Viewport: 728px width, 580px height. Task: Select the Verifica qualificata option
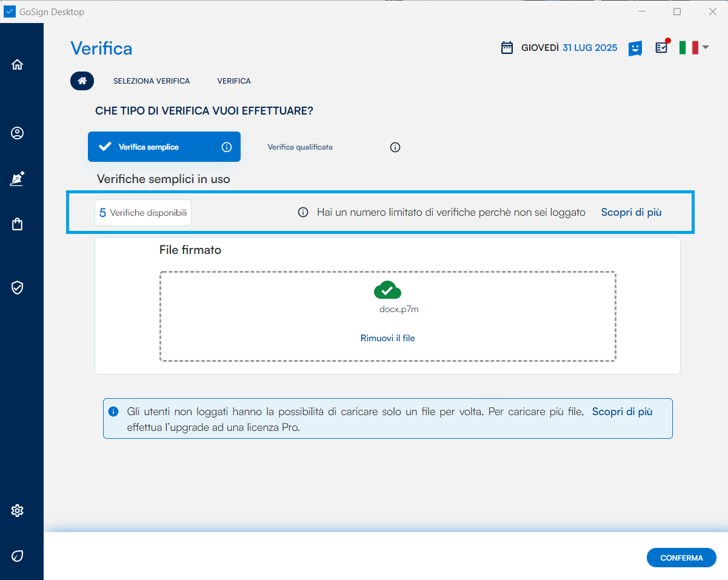(x=300, y=147)
